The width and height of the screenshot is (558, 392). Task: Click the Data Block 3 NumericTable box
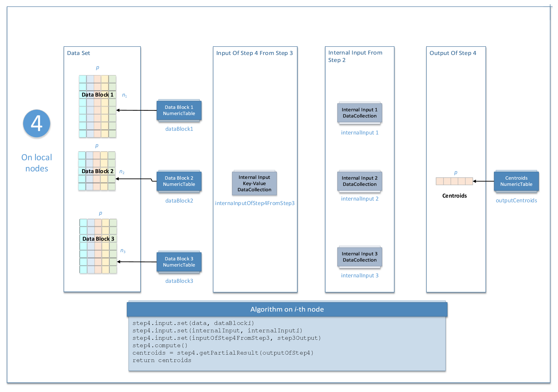click(179, 262)
